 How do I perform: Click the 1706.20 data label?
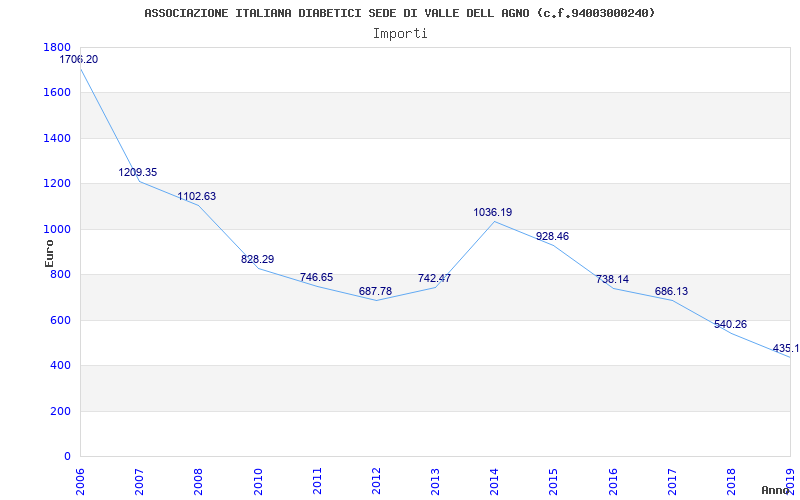[x=79, y=59]
